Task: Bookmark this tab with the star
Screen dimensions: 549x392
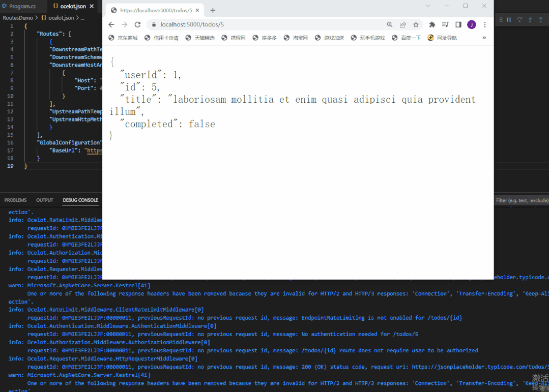Action: (416, 24)
